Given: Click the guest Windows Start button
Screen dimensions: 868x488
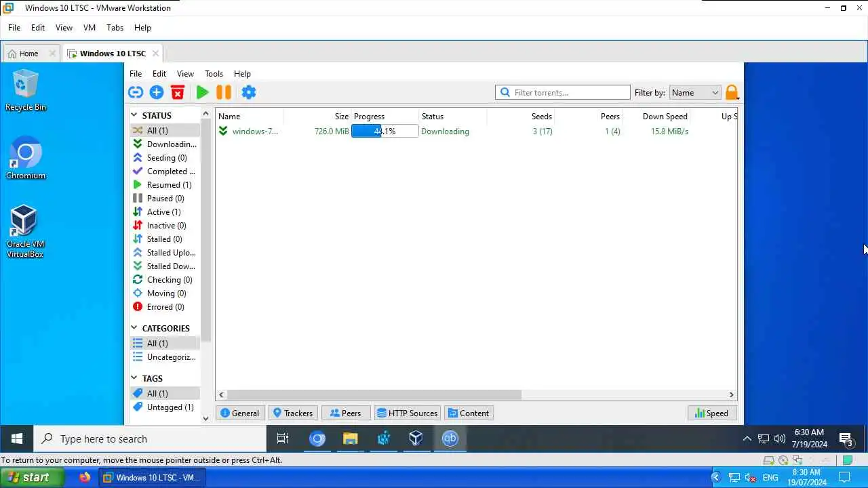Looking at the screenshot, I should pyautogui.click(x=17, y=439).
